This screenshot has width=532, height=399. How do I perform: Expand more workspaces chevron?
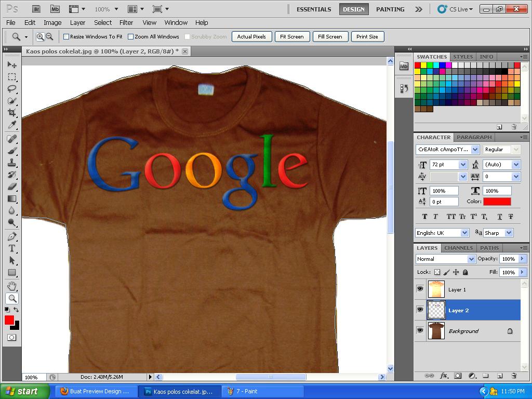pos(419,9)
